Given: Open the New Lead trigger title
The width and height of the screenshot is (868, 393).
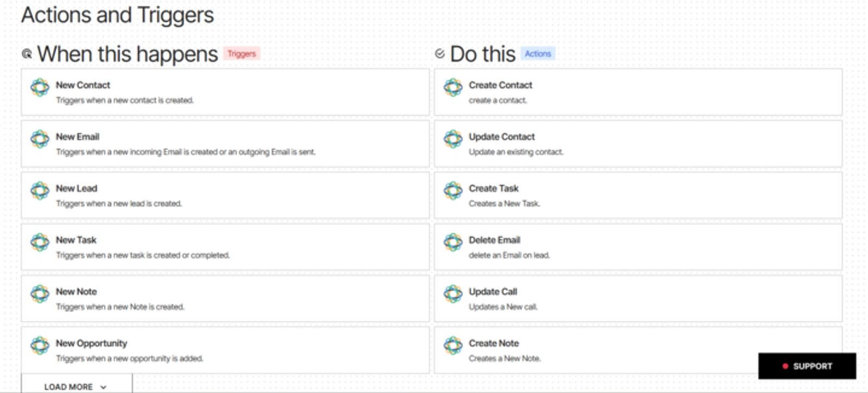Looking at the screenshot, I should pos(76,188).
